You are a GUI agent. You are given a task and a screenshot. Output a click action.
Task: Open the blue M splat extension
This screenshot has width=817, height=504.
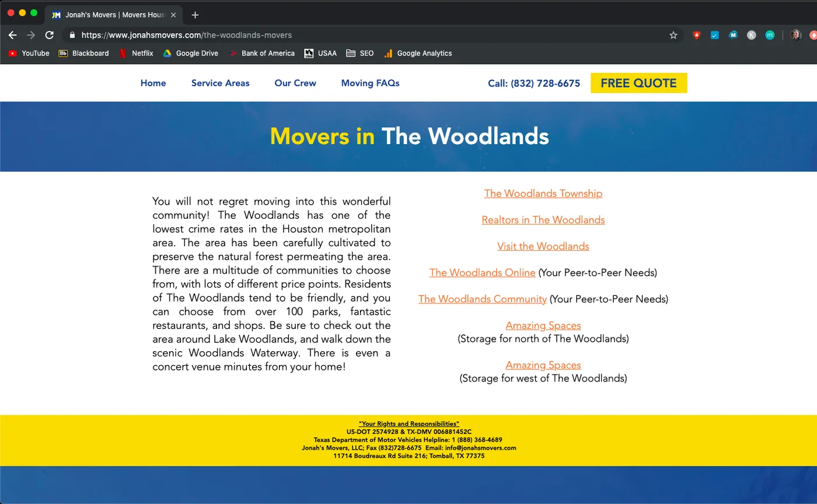[x=733, y=35]
